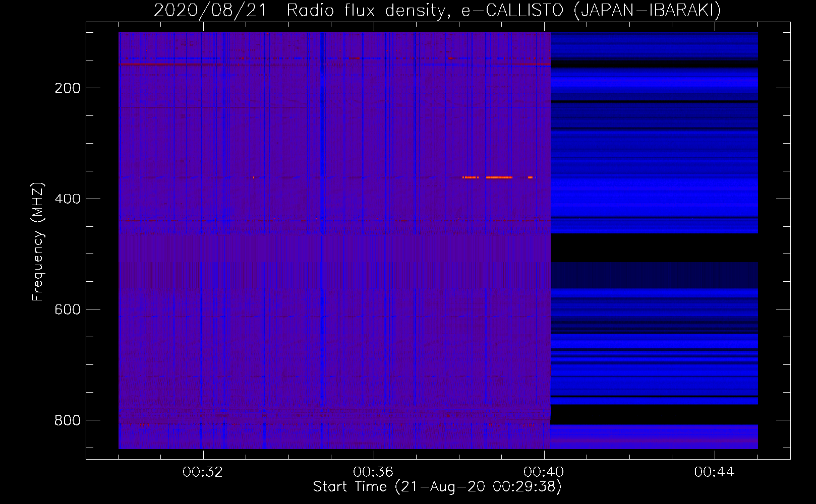Click the bright orange emission streak near 360 MHz
The height and width of the screenshot is (504, 816).
coord(499,177)
